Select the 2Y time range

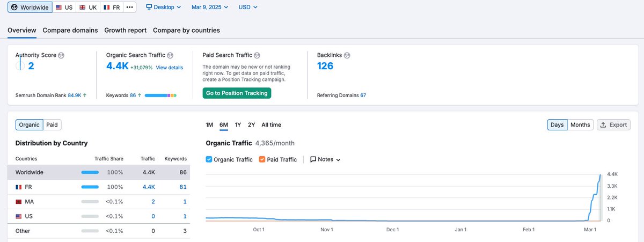pos(252,125)
